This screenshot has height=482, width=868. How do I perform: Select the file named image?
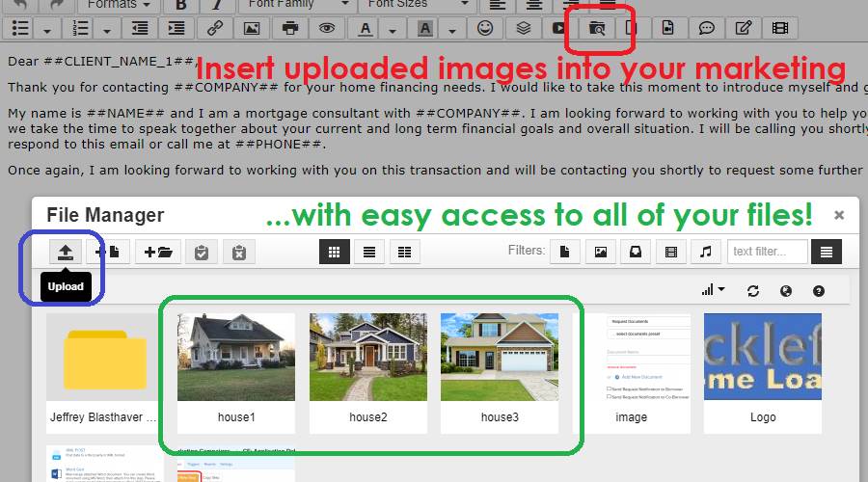(632, 373)
